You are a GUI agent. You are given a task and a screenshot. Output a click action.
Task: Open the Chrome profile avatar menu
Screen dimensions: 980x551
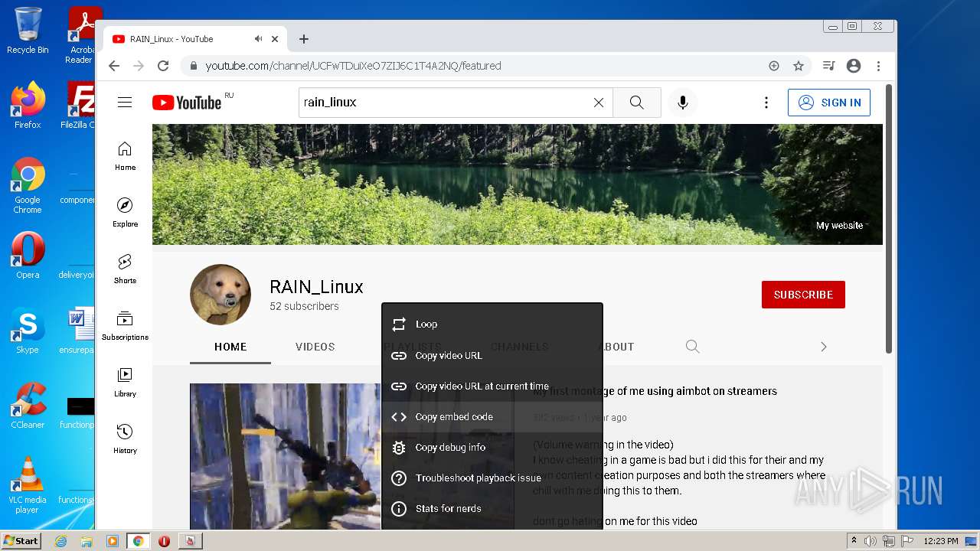[x=854, y=66]
